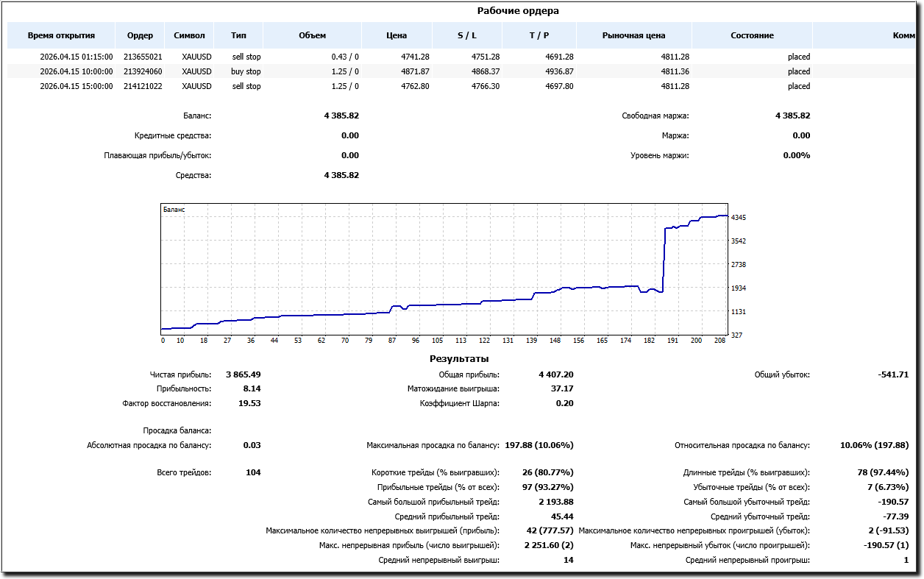Image resolution: width=924 pixels, height=579 pixels.
Task: Select the "Цена" column header
Action: [x=397, y=35]
